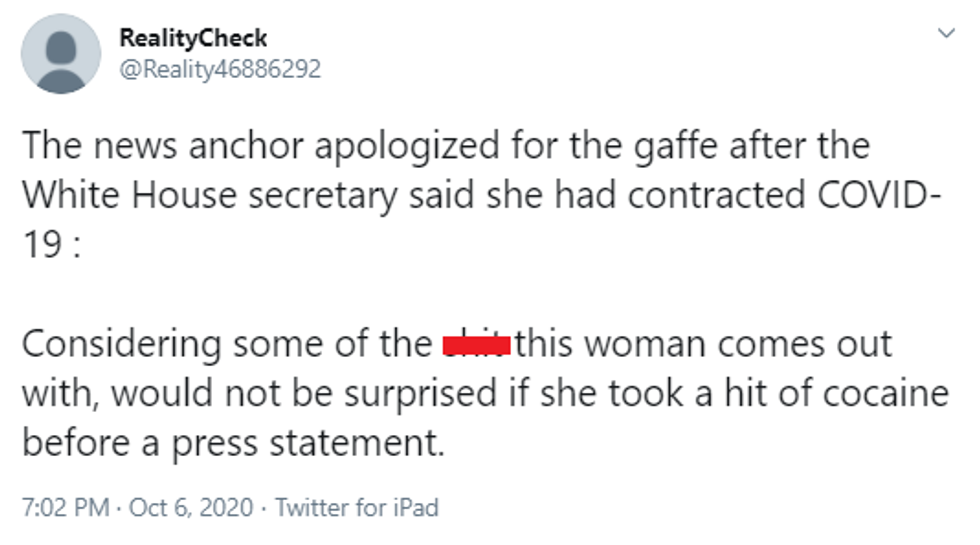Click the default profile avatar icon
This screenshot has width=980, height=545.
pyautogui.click(x=60, y=55)
